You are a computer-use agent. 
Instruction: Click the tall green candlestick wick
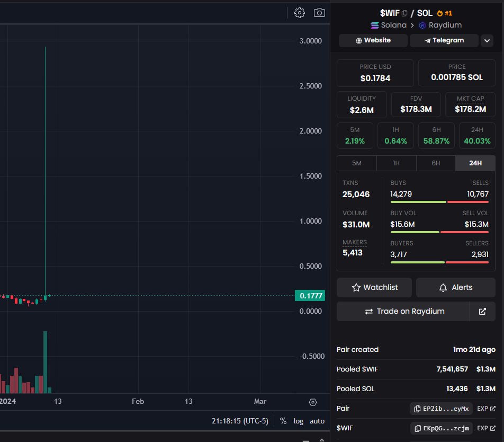46,171
